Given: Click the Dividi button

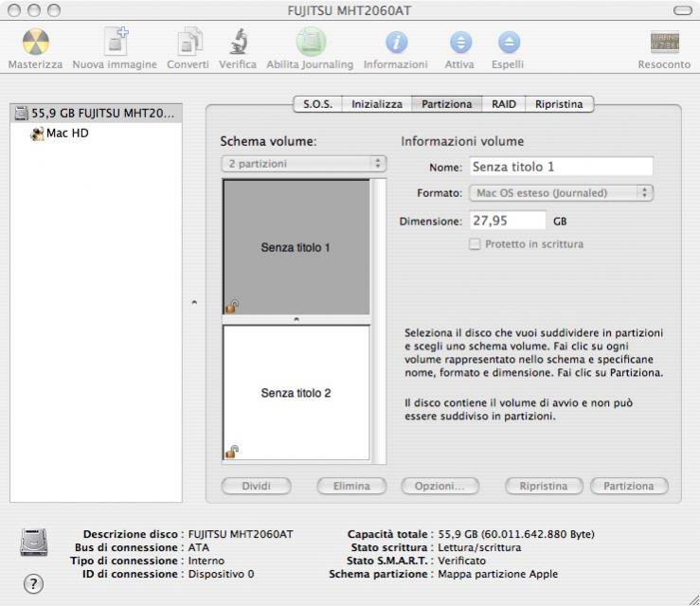Looking at the screenshot, I should tap(257, 486).
